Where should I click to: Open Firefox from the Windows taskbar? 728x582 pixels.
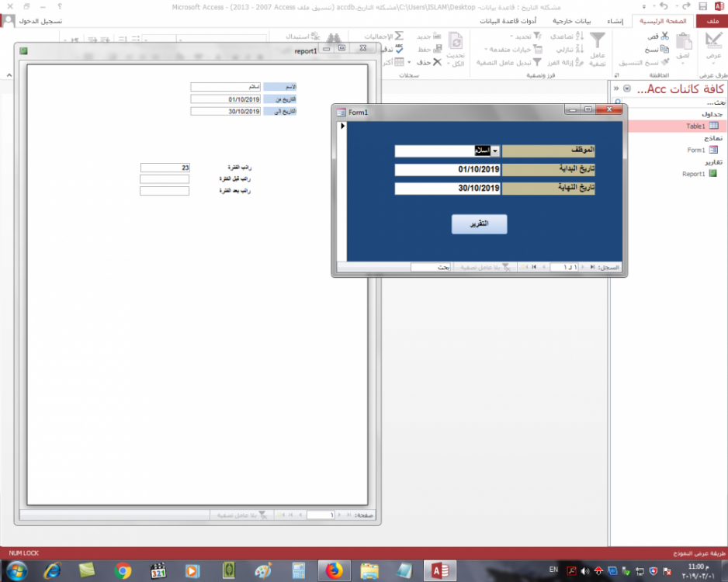(x=335, y=571)
